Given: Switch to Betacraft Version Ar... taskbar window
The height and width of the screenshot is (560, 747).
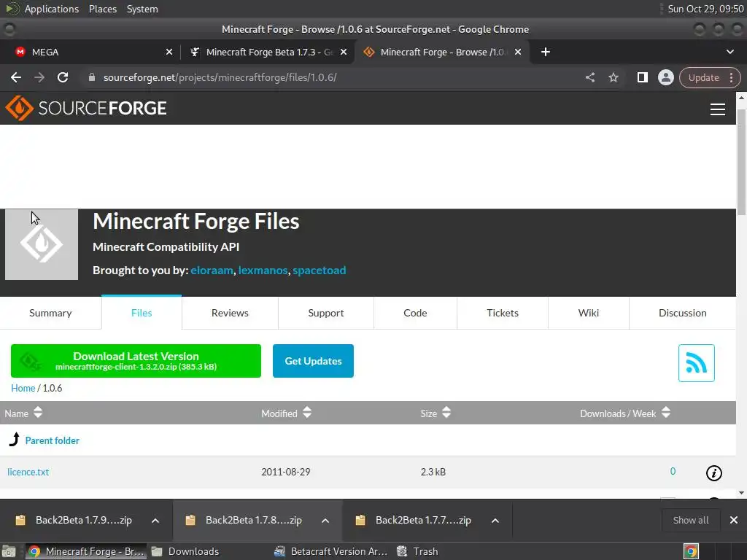Looking at the screenshot, I should coord(332,551).
